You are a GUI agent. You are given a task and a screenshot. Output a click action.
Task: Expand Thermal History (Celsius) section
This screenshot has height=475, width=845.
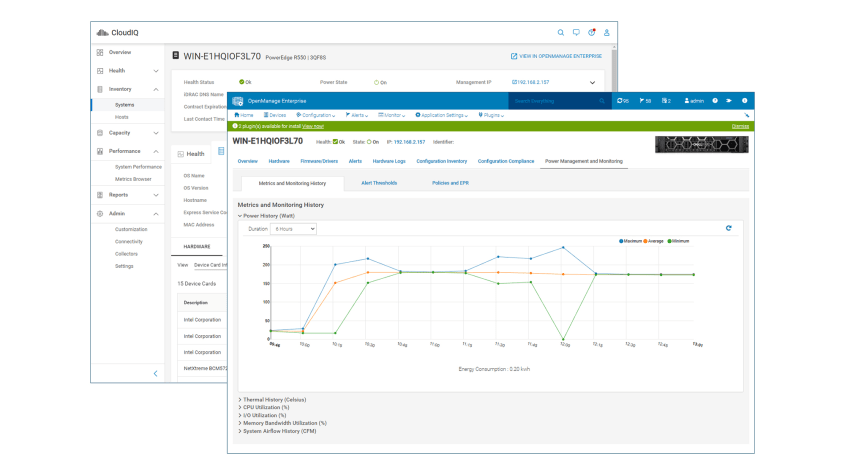[274, 399]
